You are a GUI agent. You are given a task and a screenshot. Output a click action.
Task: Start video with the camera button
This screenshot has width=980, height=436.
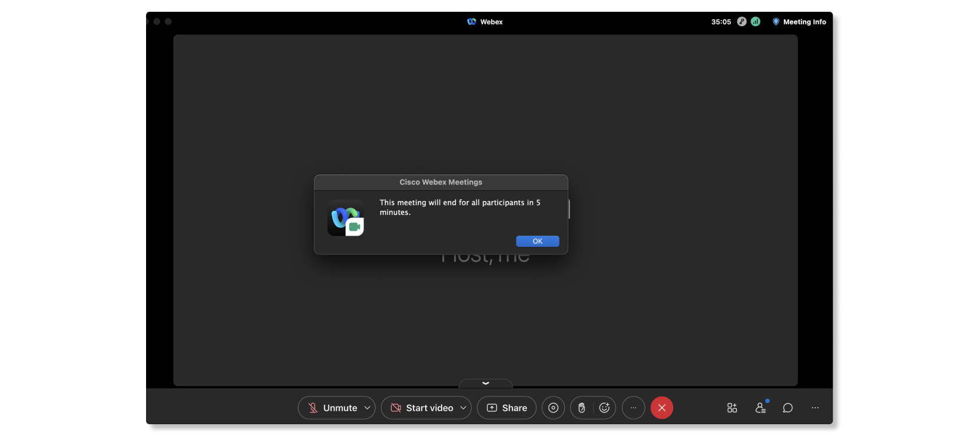[x=422, y=408]
